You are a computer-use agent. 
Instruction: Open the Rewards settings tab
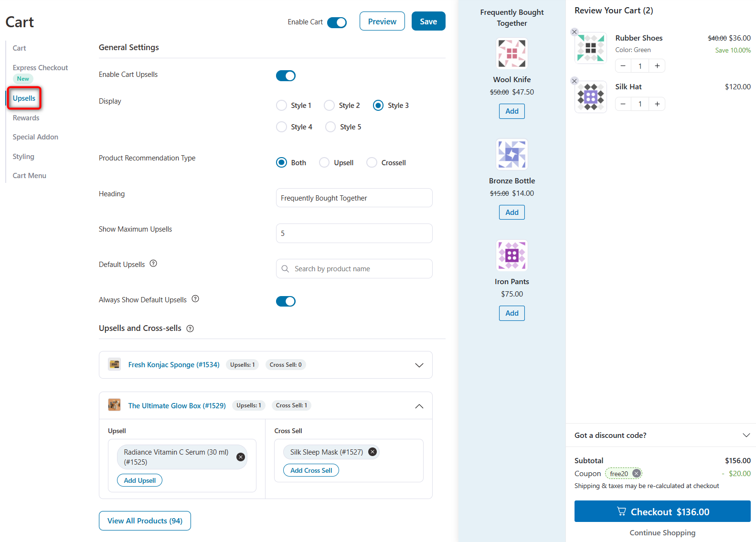coord(26,118)
